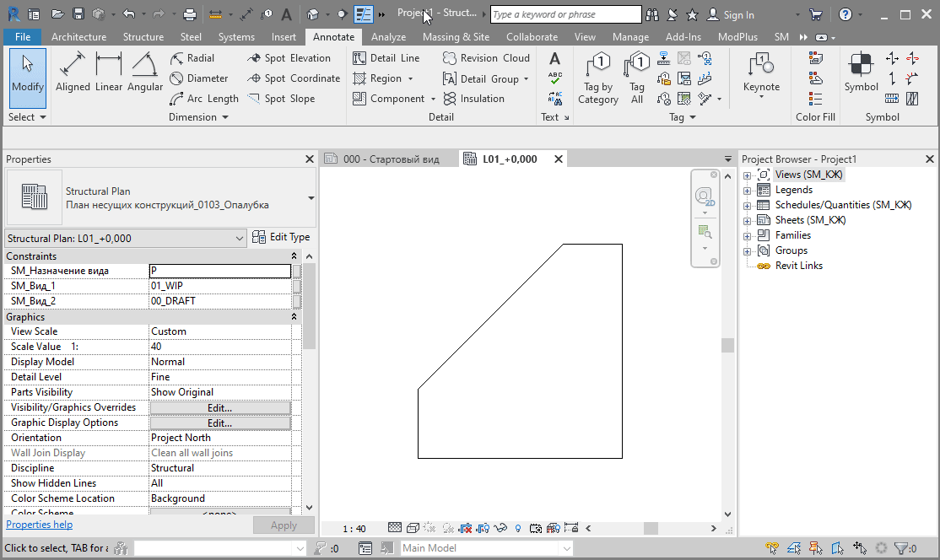Place a Spot Slope annotation
940x560 pixels.
(281, 99)
